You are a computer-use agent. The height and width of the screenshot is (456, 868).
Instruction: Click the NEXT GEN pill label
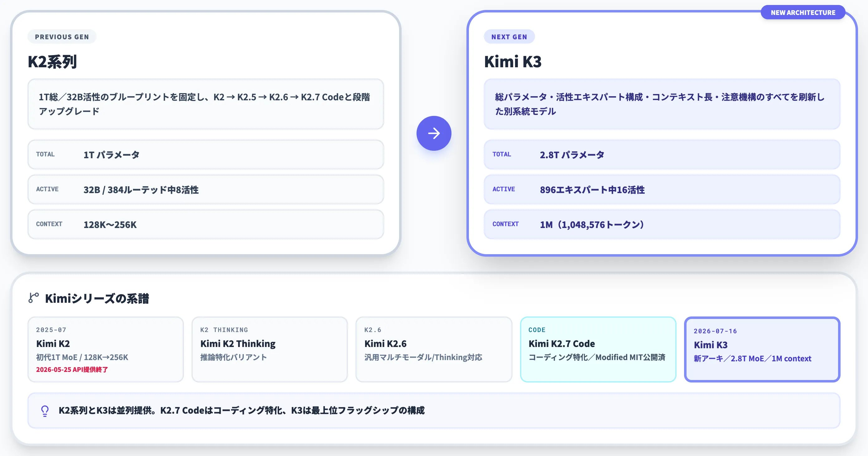pos(509,37)
